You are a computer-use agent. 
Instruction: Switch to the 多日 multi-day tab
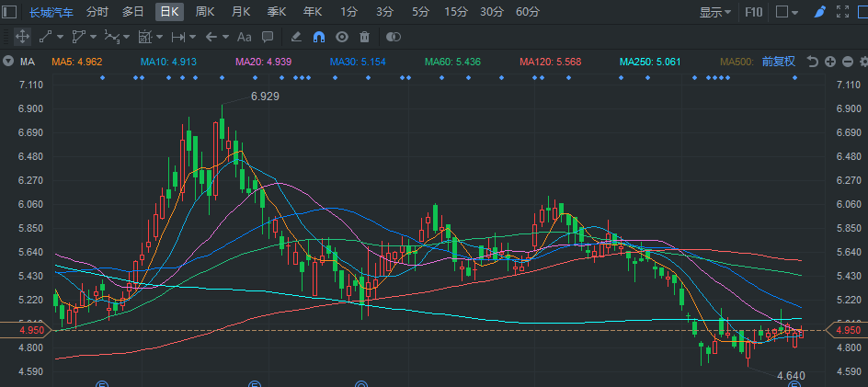pyautogui.click(x=133, y=12)
